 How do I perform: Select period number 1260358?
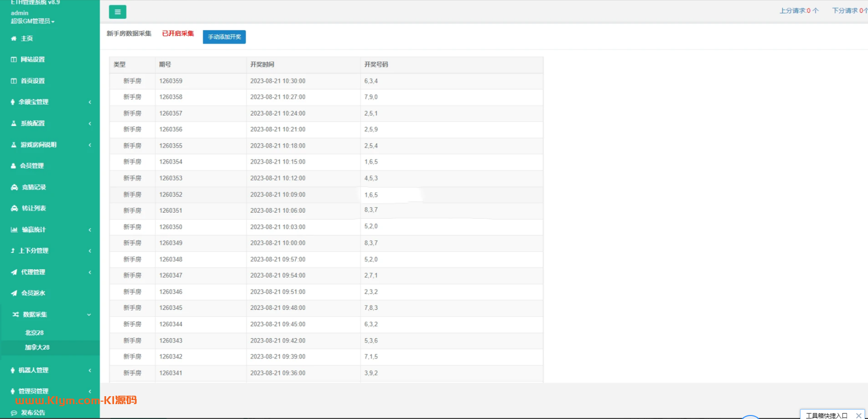[x=171, y=97]
